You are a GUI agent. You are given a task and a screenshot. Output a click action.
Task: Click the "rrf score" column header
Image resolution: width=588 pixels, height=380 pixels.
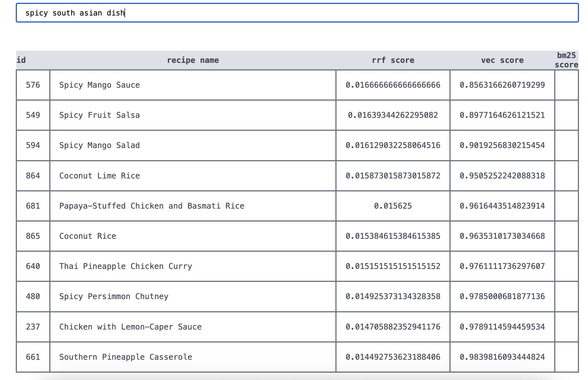(393, 60)
